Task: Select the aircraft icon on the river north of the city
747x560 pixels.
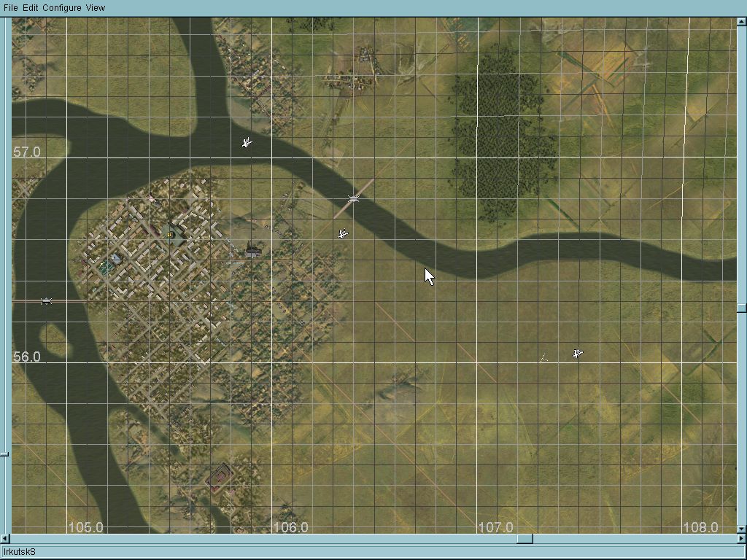Action: (x=247, y=142)
